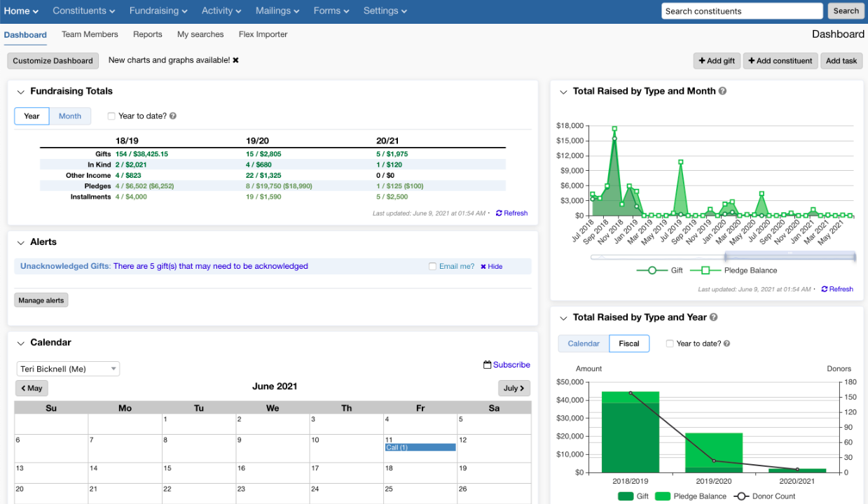Enable Year to date checkbox in Fundraising Totals
The height and width of the screenshot is (504, 868).
click(x=111, y=116)
